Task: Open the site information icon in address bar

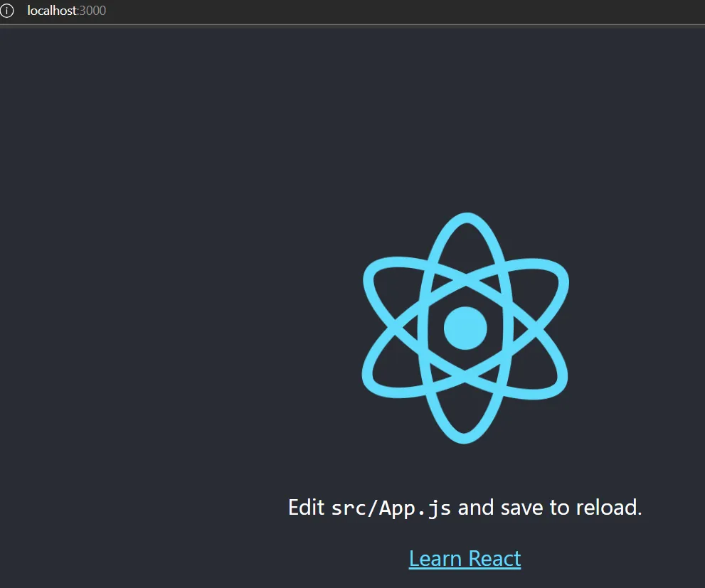Action: (6, 11)
